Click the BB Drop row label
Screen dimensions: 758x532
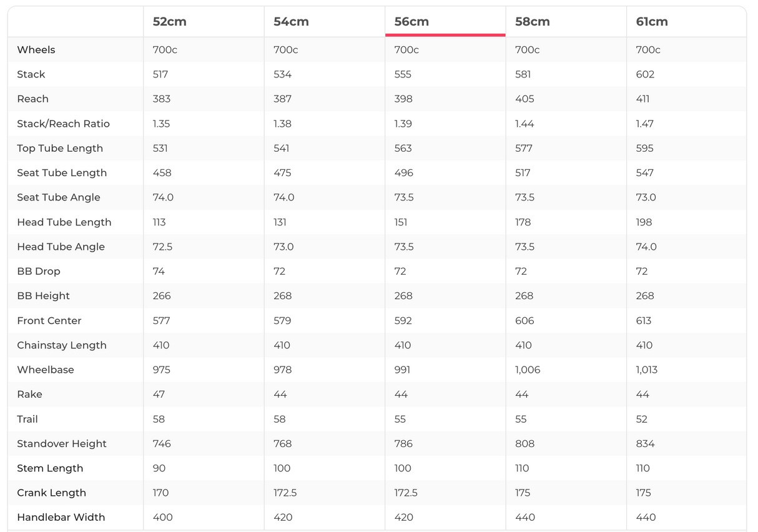click(x=39, y=272)
